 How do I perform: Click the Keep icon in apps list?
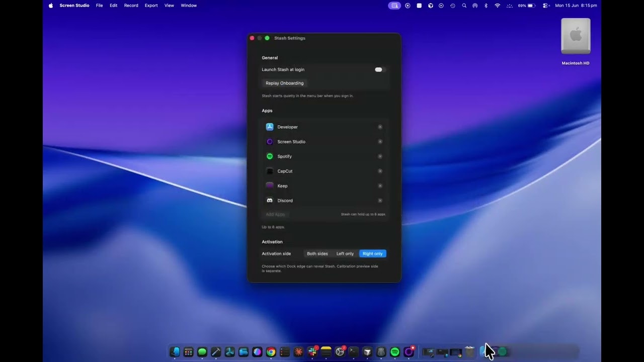click(x=270, y=186)
